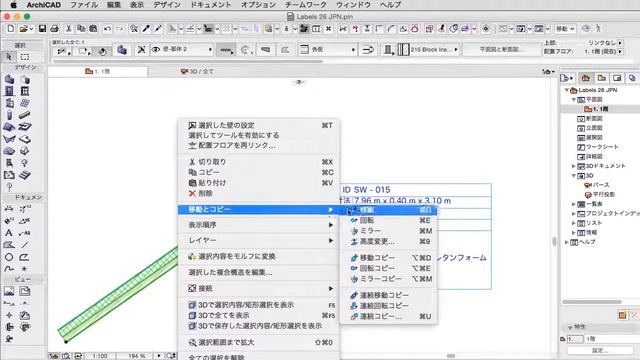Image resolution: width=640 pixels, height=360 pixels.
Task: Click the 1:100 scale button
Action: [x=100, y=356]
